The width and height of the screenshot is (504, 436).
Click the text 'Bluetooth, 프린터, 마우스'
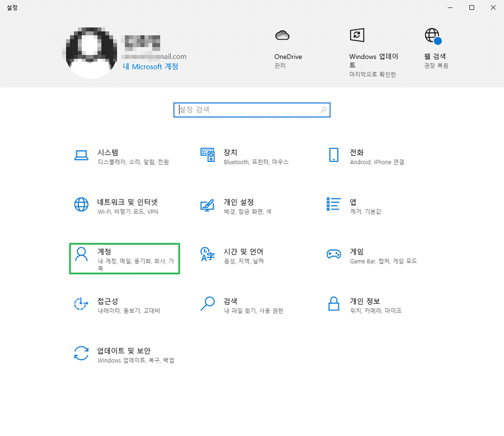[x=256, y=162]
